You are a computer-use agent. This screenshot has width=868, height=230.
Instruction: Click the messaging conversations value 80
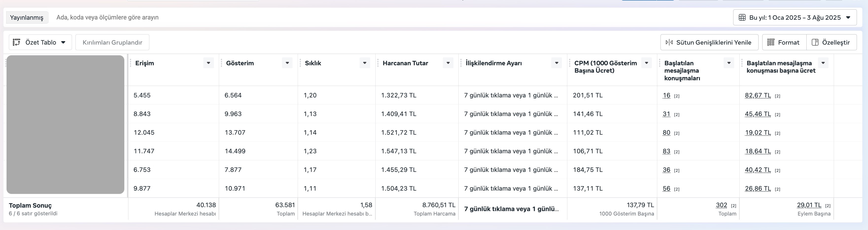(666, 133)
